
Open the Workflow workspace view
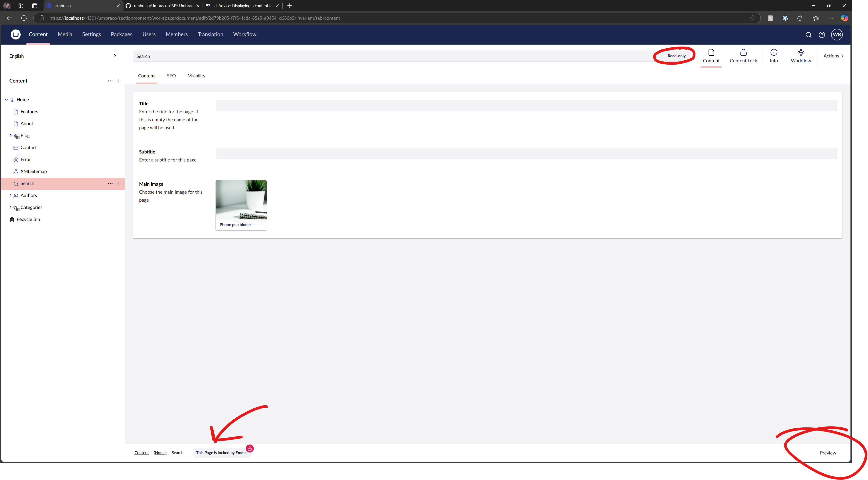[801, 56]
